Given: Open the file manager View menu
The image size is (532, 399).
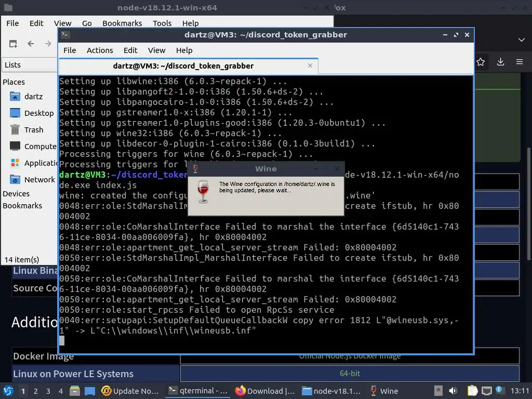Looking at the screenshot, I should (63, 23).
